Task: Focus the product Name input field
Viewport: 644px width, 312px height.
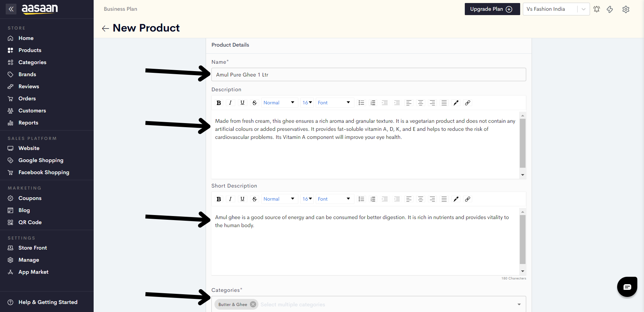Action: tap(368, 74)
